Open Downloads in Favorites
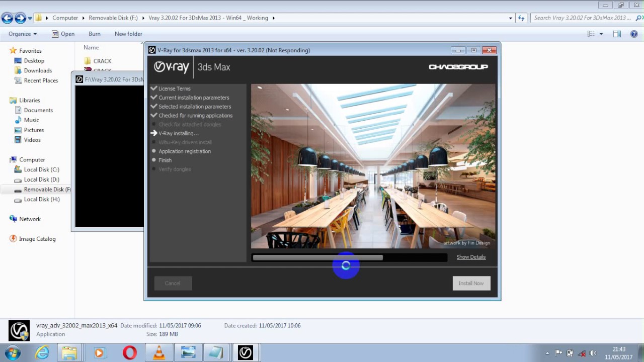 click(x=38, y=70)
